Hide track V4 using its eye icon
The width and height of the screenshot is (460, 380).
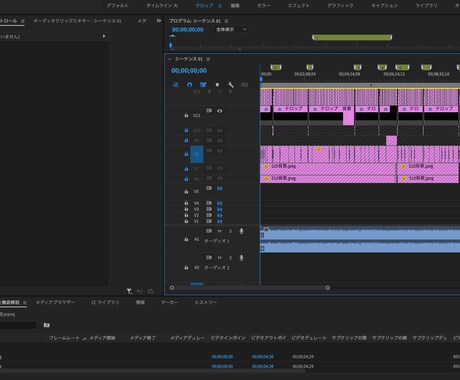[x=220, y=203]
